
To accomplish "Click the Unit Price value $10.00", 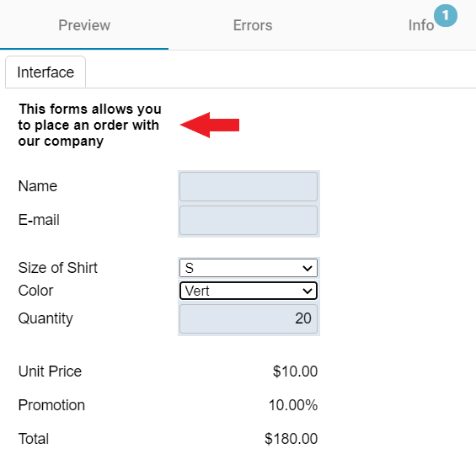I will point(295,371).
